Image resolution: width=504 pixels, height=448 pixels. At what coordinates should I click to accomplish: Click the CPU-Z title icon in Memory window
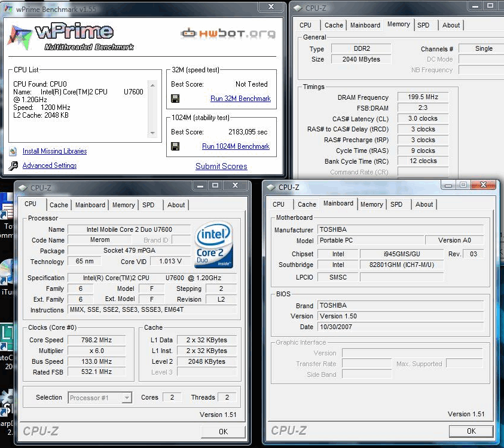[298, 8]
